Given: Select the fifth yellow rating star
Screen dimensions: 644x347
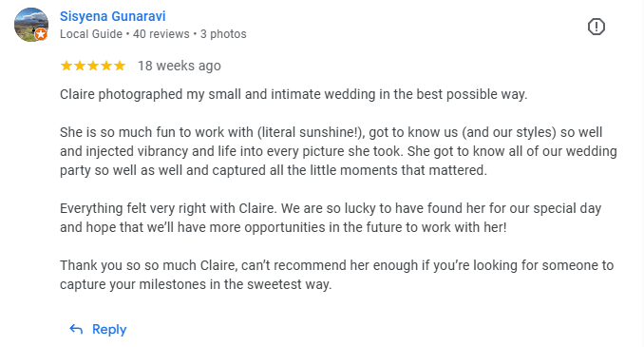Looking at the screenshot, I should pos(120,66).
